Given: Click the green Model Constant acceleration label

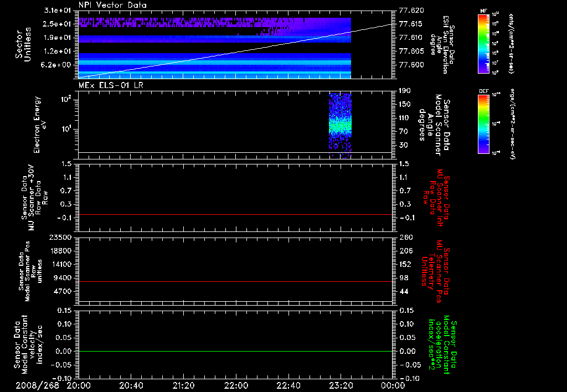Looking at the screenshot, I should [442, 344].
